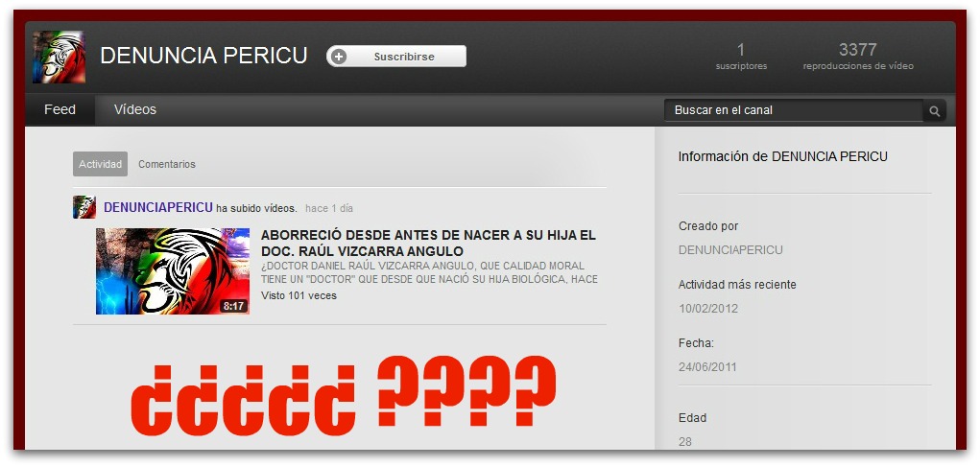Screen dimensions: 980x467
Task: Click the 'hace 1 día' timestamp
Action: 329,208
